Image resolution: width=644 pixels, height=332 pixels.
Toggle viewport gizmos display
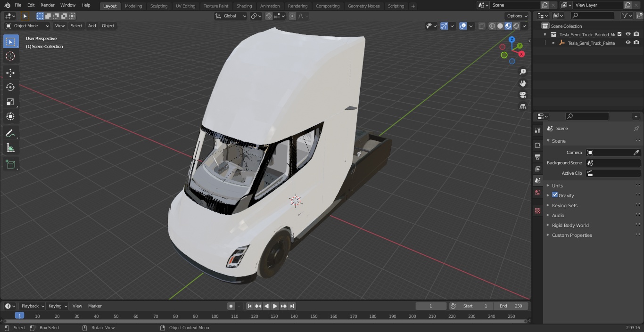click(444, 26)
